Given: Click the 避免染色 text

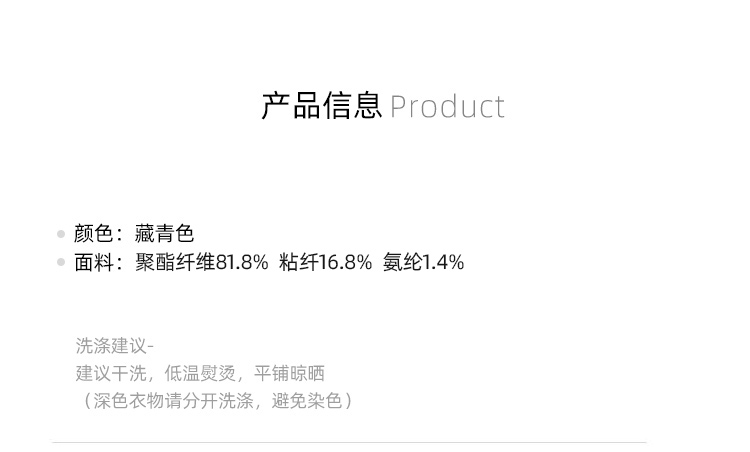Looking at the screenshot, I should (x=307, y=401).
